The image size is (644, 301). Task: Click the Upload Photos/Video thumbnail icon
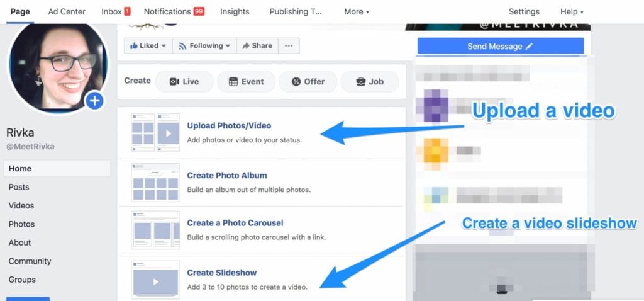pyautogui.click(x=155, y=133)
